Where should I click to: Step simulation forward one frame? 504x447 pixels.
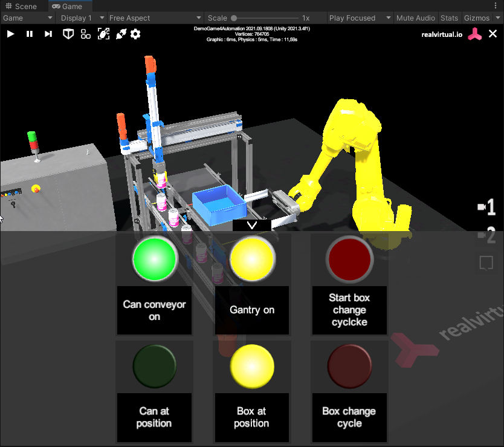(48, 34)
